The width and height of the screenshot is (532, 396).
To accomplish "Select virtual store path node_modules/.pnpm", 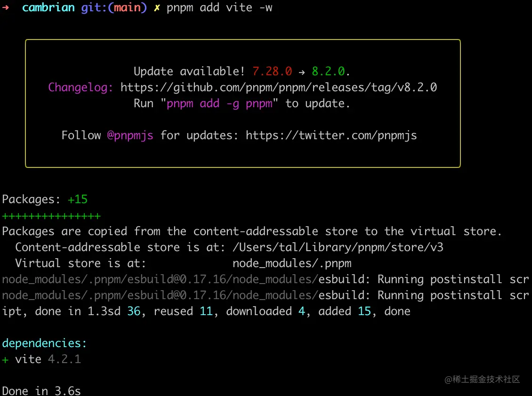I will coord(292,263).
